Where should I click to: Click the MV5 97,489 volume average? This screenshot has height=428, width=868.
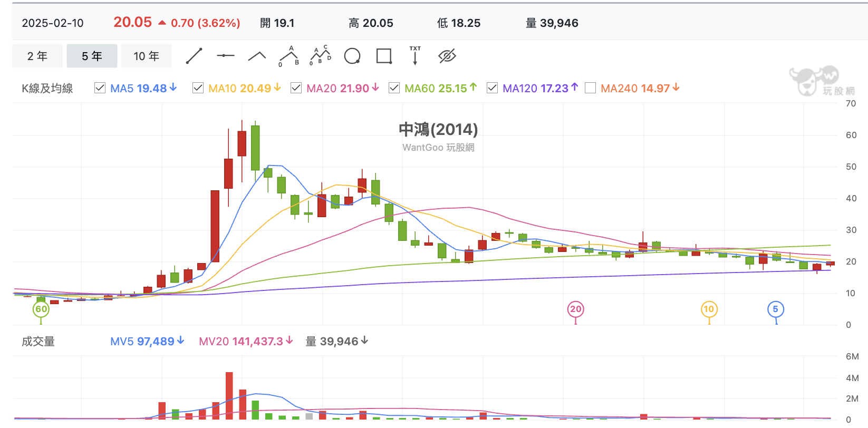click(x=147, y=342)
